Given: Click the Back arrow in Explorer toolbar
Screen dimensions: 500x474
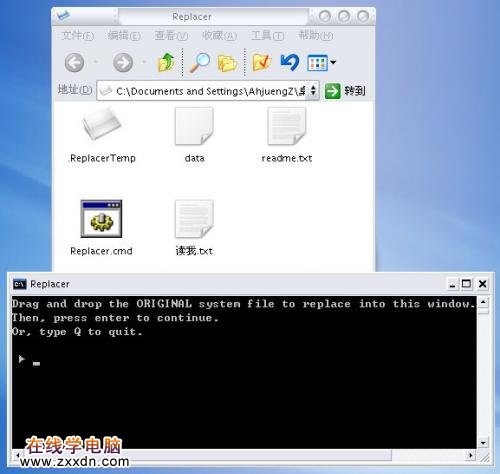Looking at the screenshot, I should 74,62.
